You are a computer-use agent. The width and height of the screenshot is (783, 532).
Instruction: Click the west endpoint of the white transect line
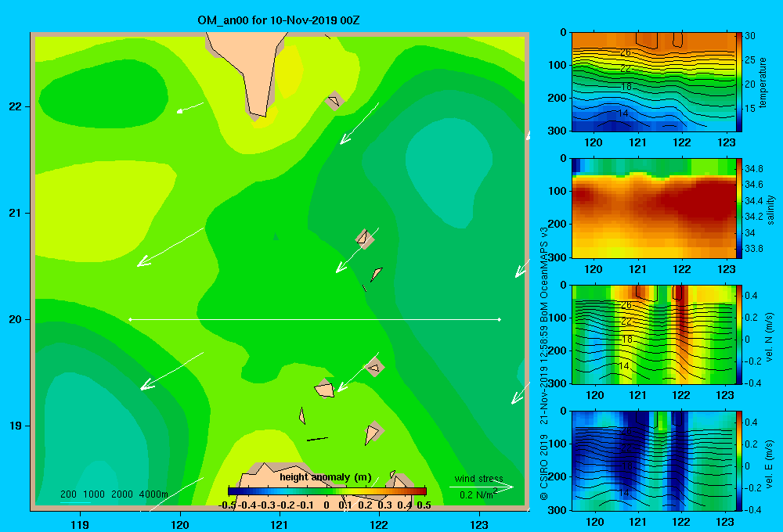coord(130,319)
